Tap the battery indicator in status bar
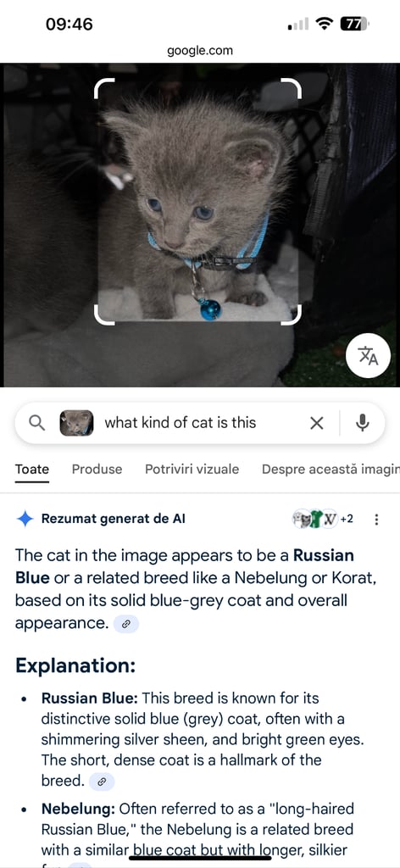Viewport: 400px width, 868px height. tap(354, 24)
